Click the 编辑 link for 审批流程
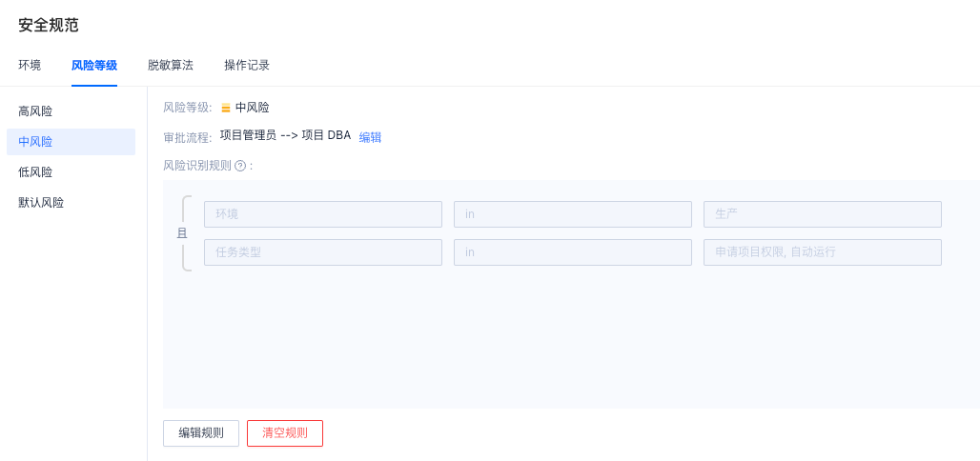 tap(370, 137)
